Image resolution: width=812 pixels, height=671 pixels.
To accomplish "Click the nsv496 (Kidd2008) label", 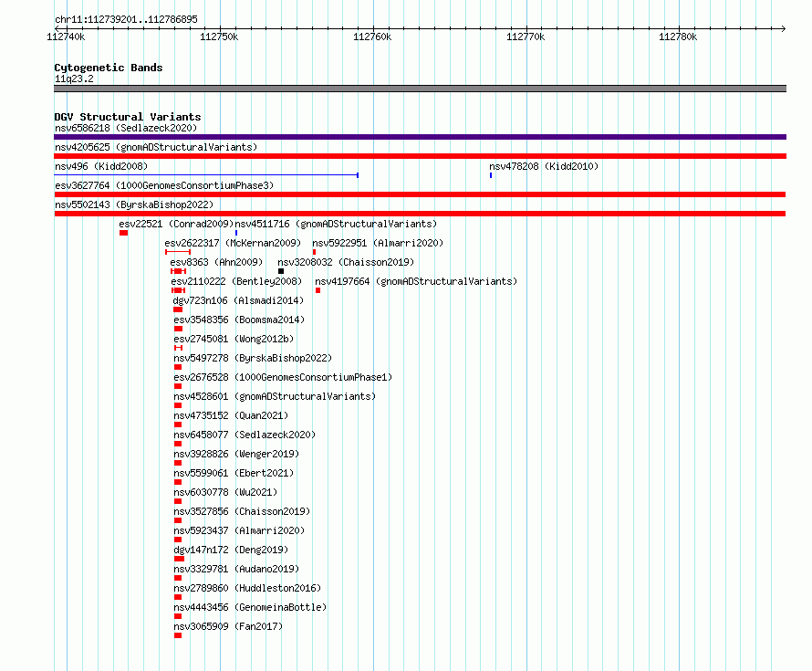I will point(101,166).
